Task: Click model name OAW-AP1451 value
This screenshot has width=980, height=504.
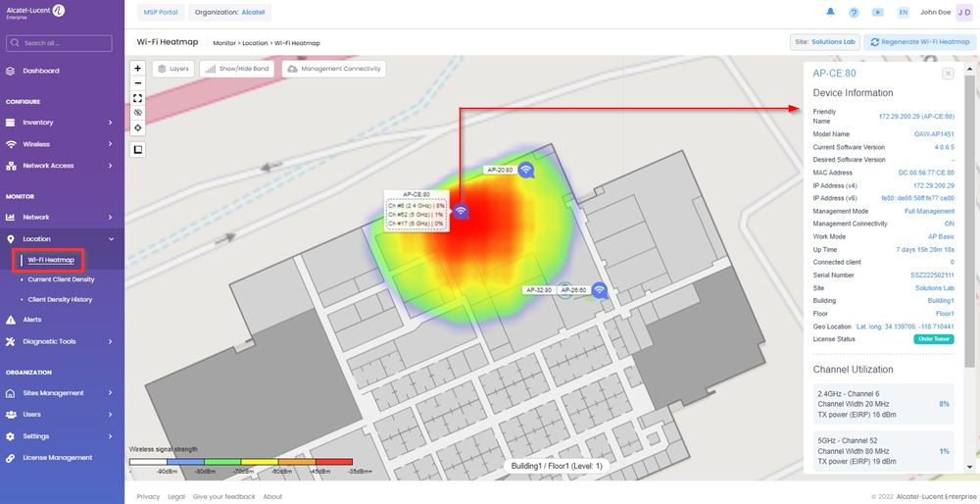Action: coord(934,134)
